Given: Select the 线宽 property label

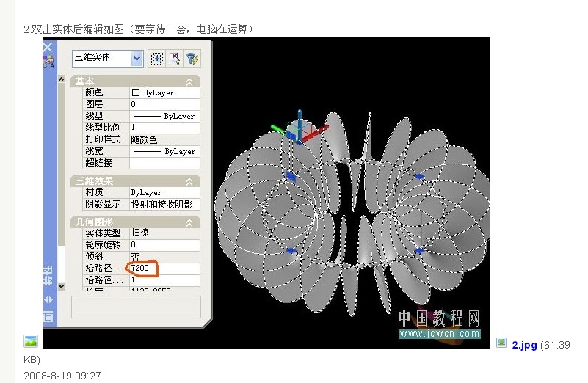Looking at the screenshot, I should click(x=94, y=151).
